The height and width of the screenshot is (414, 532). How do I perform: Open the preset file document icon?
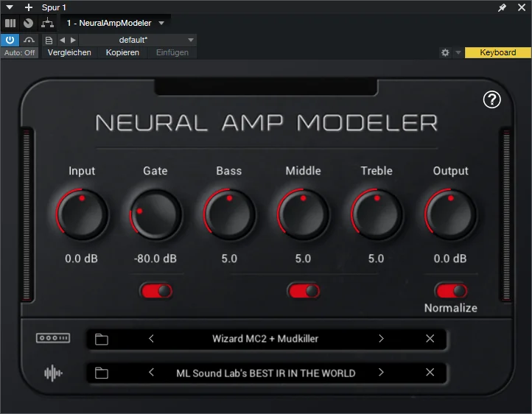pos(49,41)
